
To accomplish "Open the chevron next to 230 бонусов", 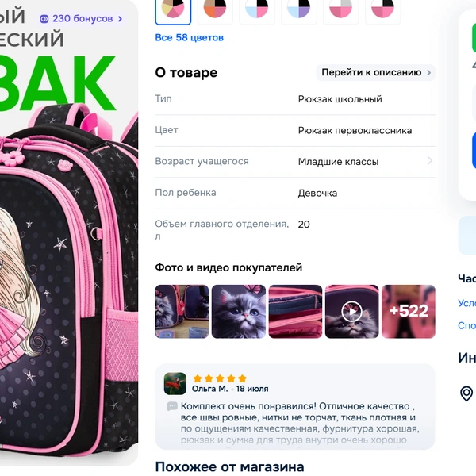I will coord(121,19).
